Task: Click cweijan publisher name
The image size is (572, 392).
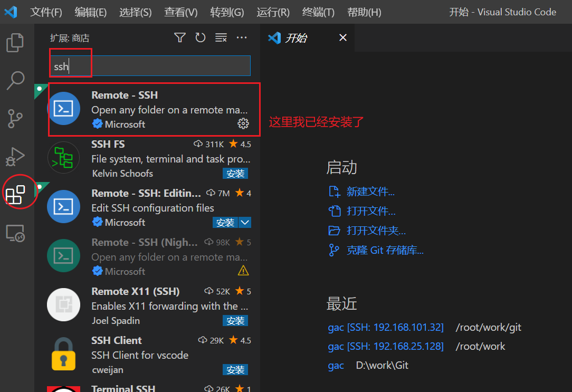Action: coord(108,370)
